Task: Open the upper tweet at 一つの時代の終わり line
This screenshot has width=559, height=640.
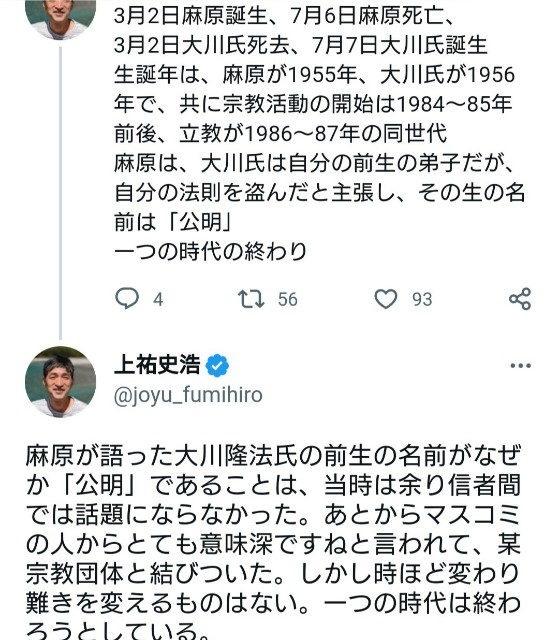Action: pyautogui.click(x=211, y=251)
